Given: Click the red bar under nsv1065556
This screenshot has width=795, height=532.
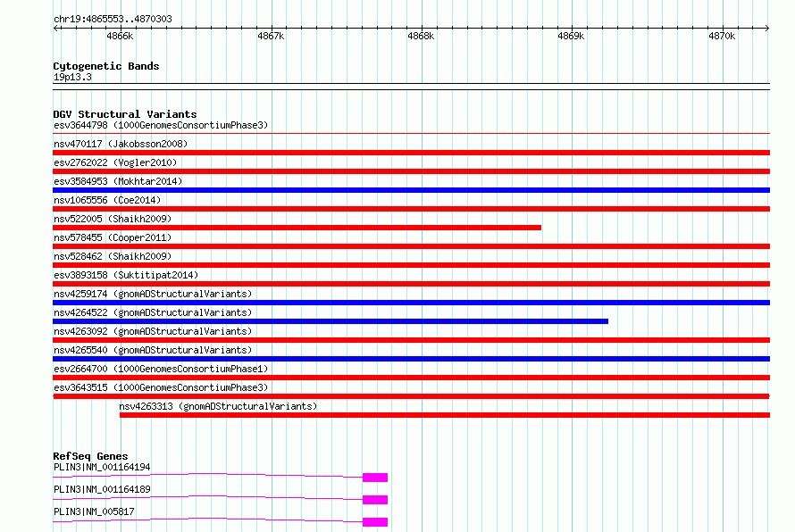Looking at the screenshot, I should [x=411, y=209].
